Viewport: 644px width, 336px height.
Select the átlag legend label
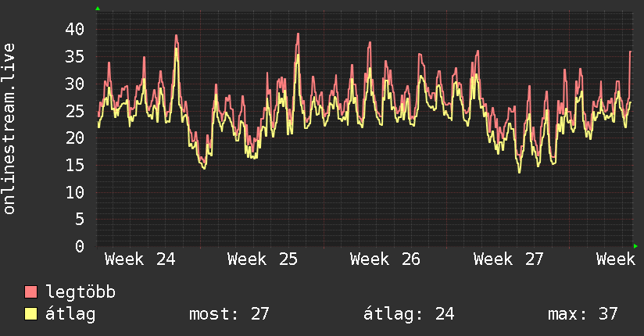point(70,314)
